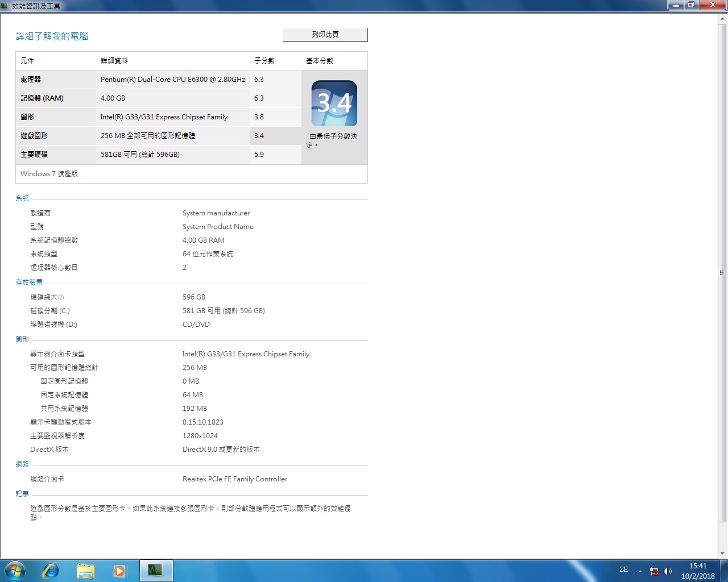Click the 192 MB shared memory value

(195, 409)
